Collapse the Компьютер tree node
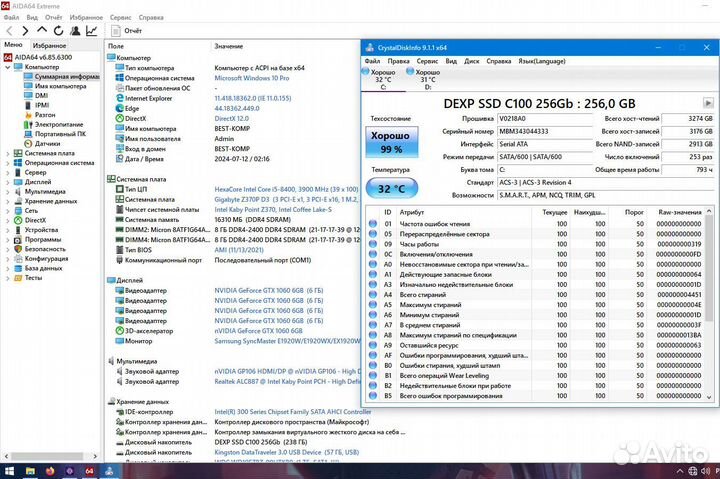The image size is (720, 479). tap(7, 67)
